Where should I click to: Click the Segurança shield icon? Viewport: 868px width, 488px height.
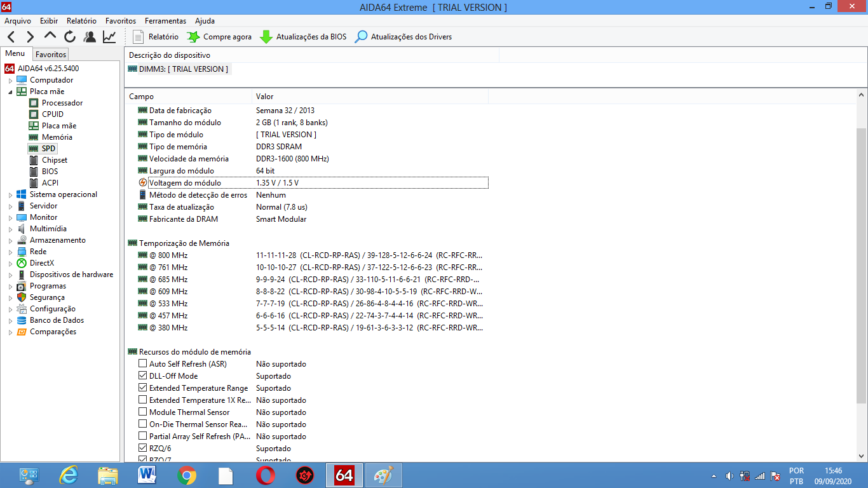pos(22,297)
